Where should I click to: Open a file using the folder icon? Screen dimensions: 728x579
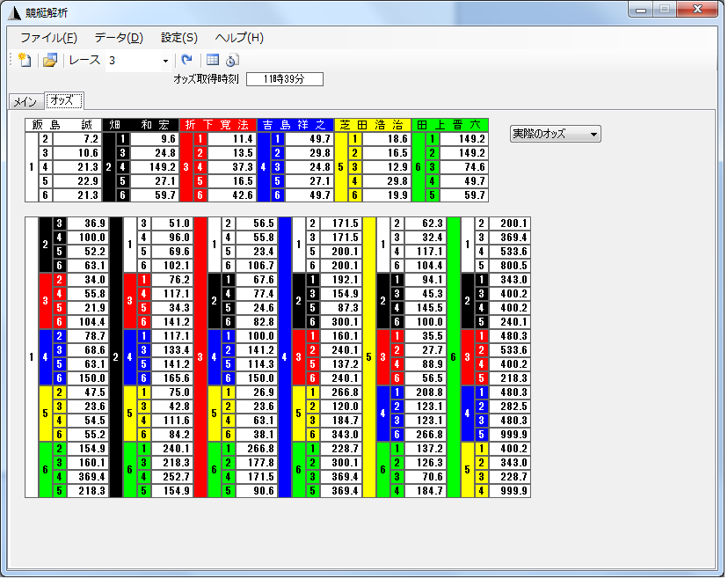(50, 61)
